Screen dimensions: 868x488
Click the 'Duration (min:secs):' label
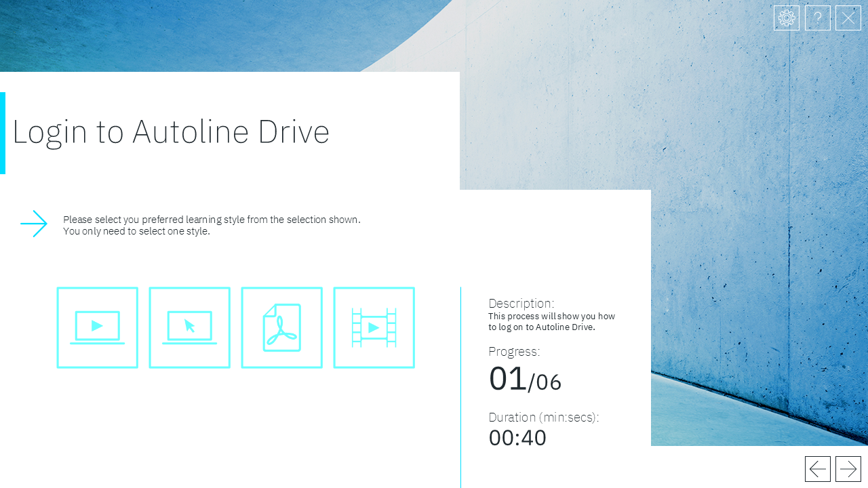(x=544, y=417)
